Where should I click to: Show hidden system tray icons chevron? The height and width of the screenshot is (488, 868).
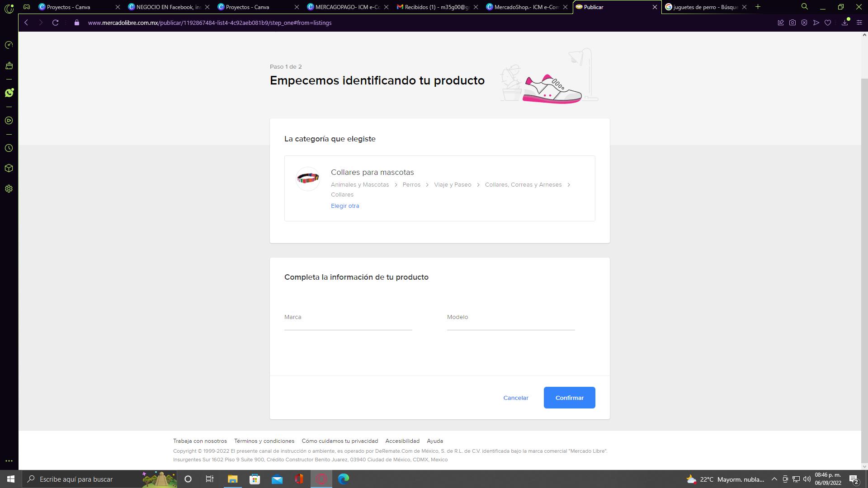(774, 479)
